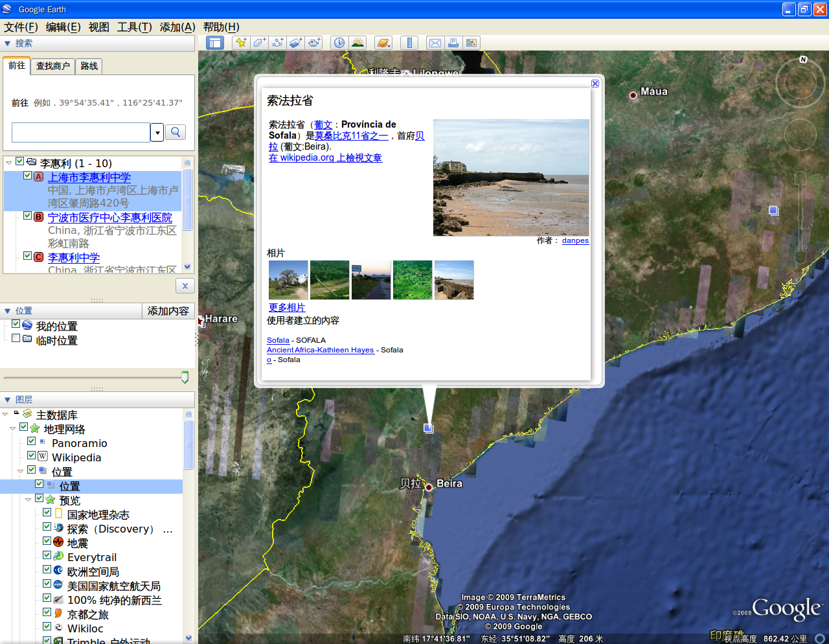829x644 pixels.
Task: Click the result B marker icon
Action: [x=38, y=217]
